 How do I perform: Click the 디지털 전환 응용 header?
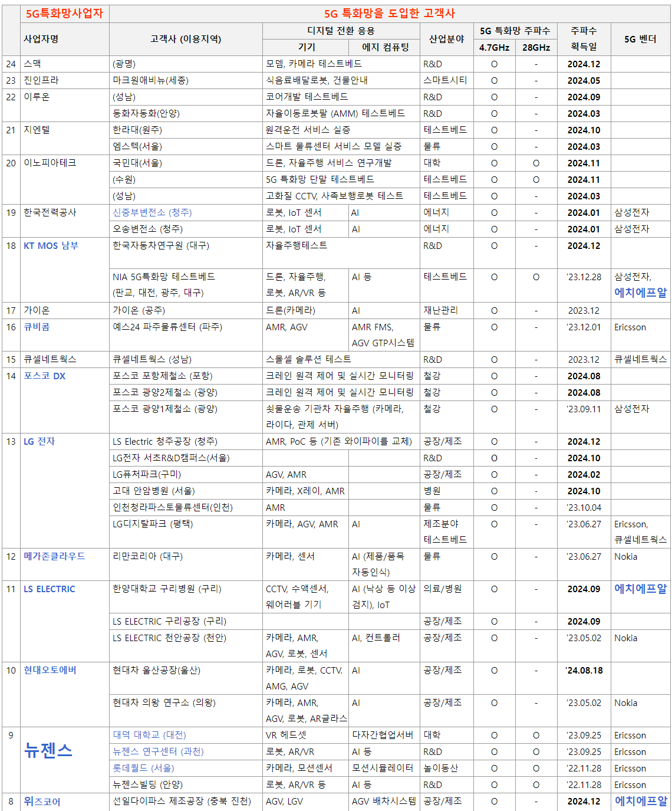click(341, 31)
